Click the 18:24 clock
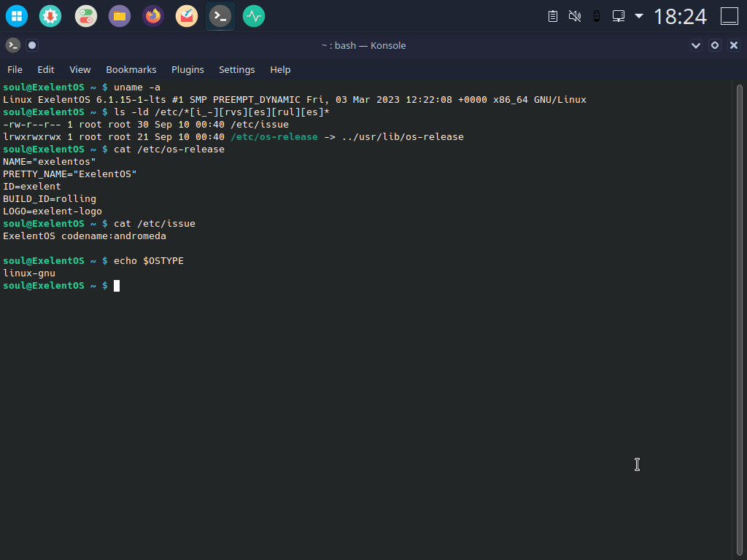Image resolution: width=747 pixels, height=560 pixels. tap(680, 17)
